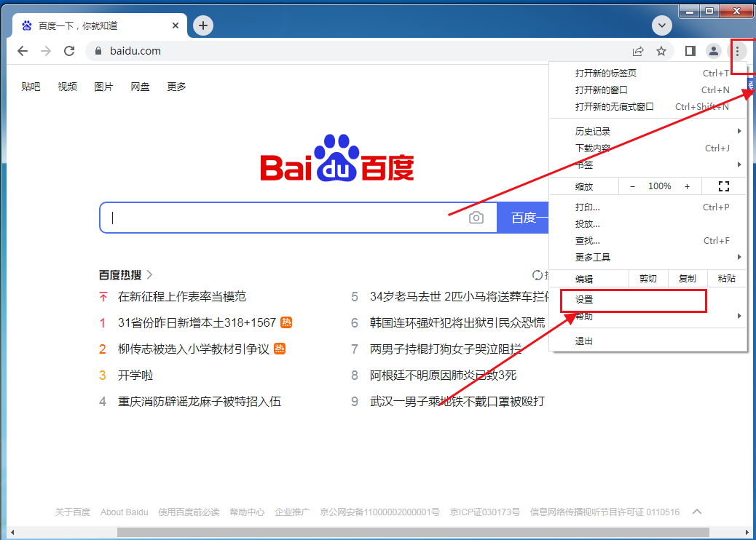The width and height of the screenshot is (756, 540).
Task: Open the 贴吧 link
Action: (x=31, y=87)
